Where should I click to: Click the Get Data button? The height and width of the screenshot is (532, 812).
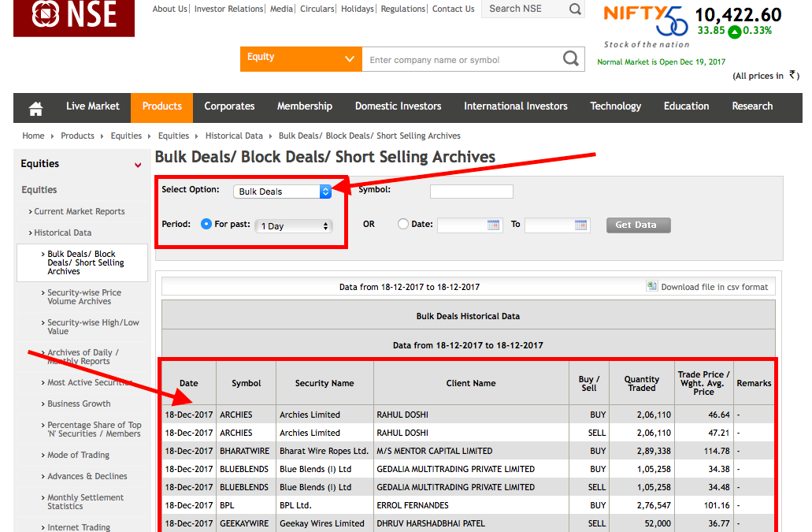point(639,225)
